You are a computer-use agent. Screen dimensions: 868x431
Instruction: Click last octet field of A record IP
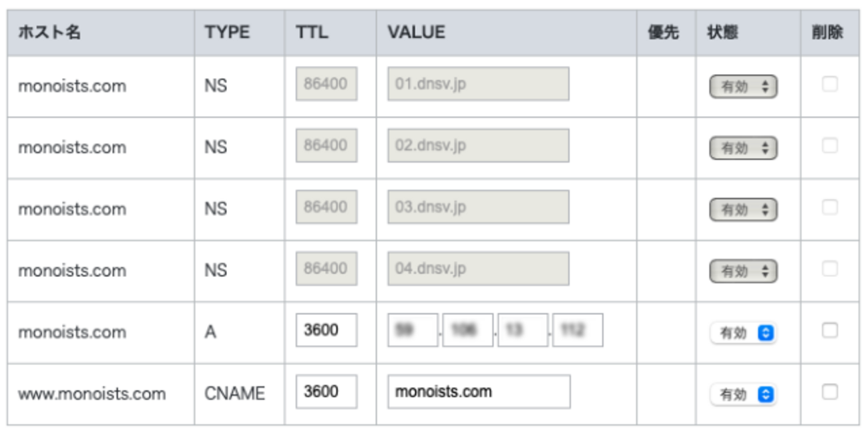(578, 330)
